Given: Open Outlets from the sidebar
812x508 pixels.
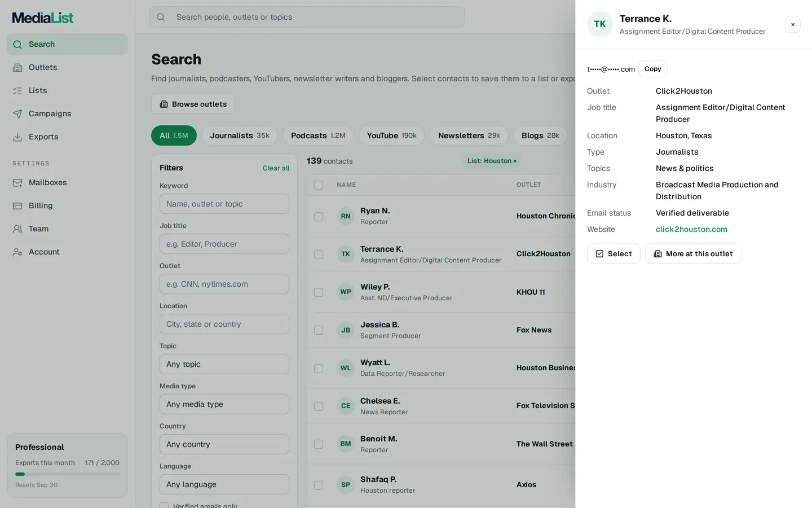Looking at the screenshot, I should [67, 67].
